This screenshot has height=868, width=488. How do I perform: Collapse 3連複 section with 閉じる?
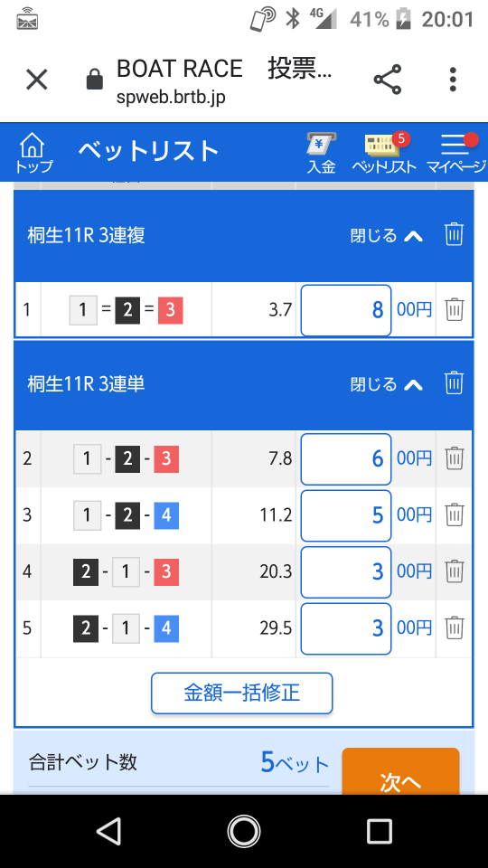tap(387, 236)
